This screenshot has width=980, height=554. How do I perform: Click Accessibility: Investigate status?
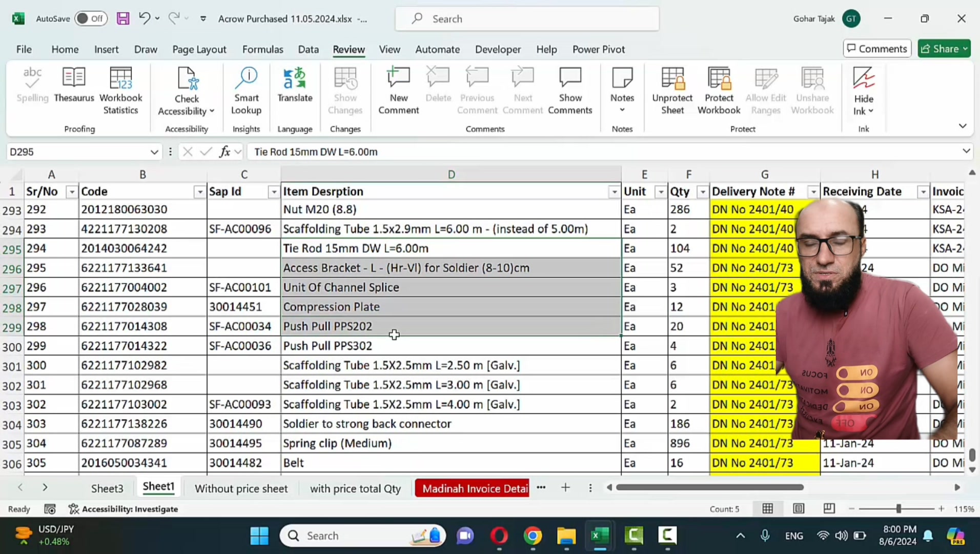coord(124,509)
